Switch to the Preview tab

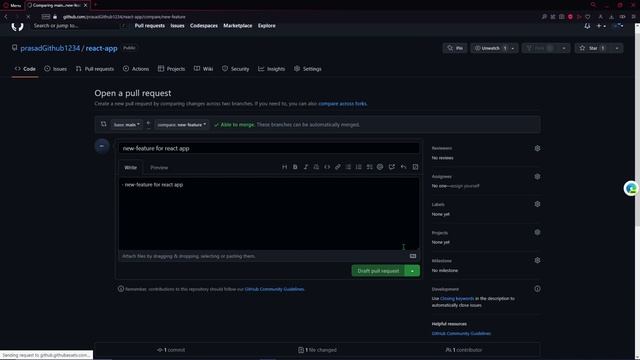pos(159,167)
